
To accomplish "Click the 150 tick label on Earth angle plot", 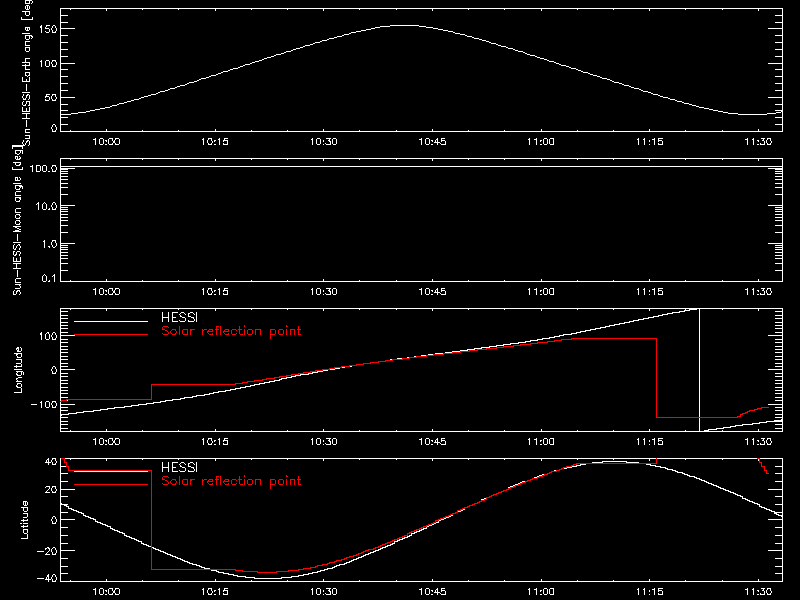I will [47, 30].
